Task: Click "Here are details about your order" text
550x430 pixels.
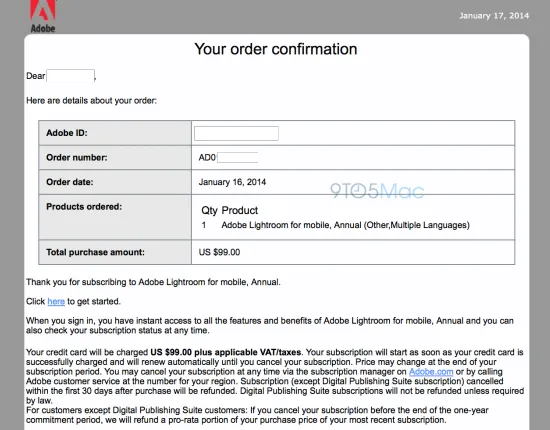Action: 92,101
